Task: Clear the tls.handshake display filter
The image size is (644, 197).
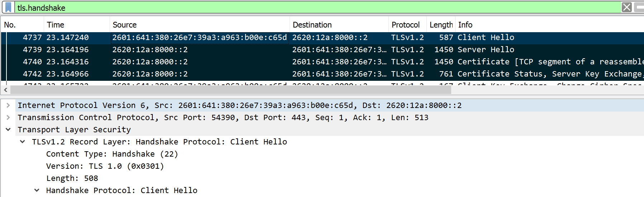Action: 626,8
